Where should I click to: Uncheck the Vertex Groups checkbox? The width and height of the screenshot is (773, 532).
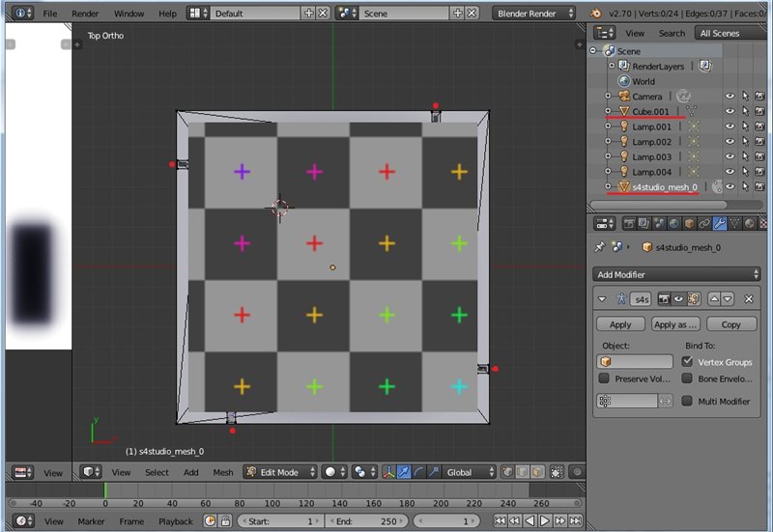(x=687, y=361)
